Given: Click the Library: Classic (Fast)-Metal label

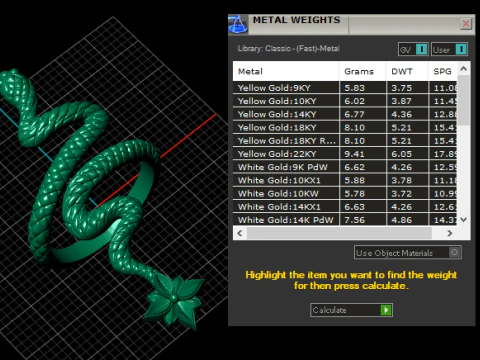Looking at the screenshot, I should point(288,49).
